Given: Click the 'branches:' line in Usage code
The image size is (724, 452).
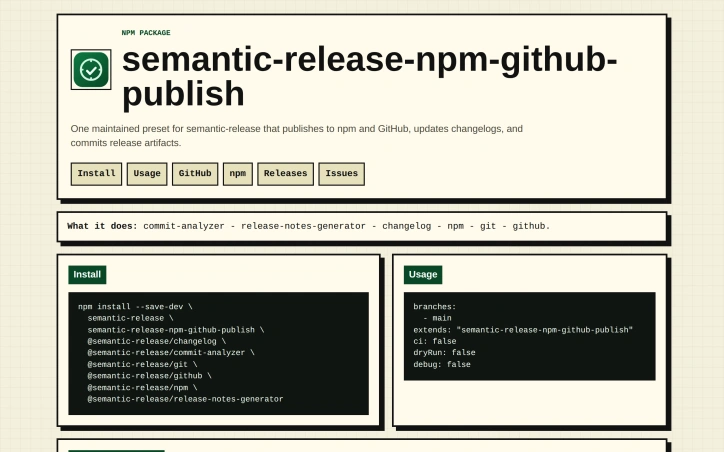Looking at the screenshot, I should point(434,307).
